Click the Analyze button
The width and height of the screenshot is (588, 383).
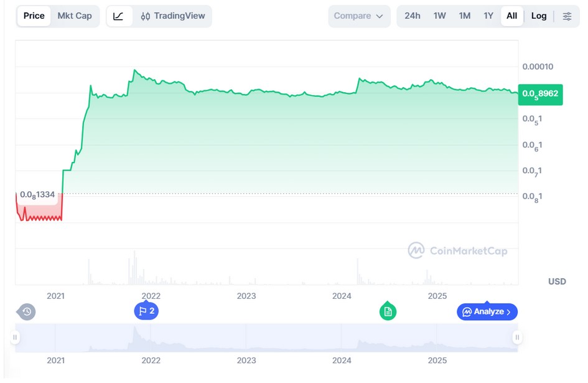point(487,311)
